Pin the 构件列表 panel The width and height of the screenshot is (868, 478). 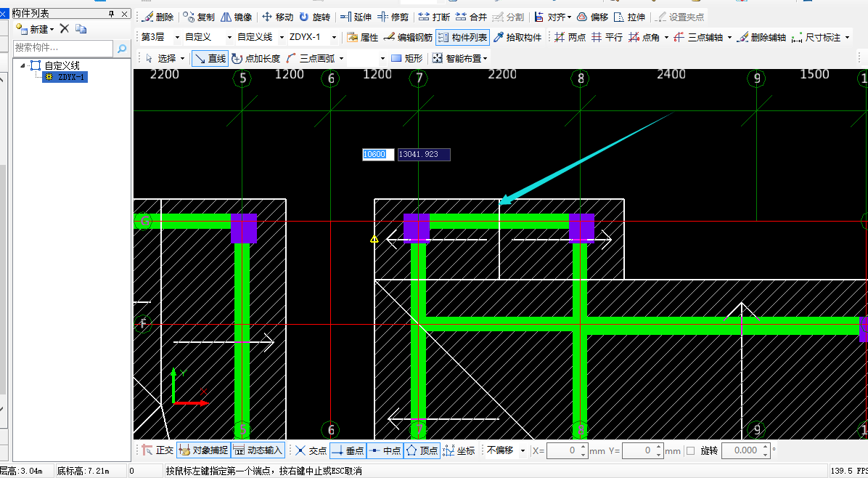point(111,13)
